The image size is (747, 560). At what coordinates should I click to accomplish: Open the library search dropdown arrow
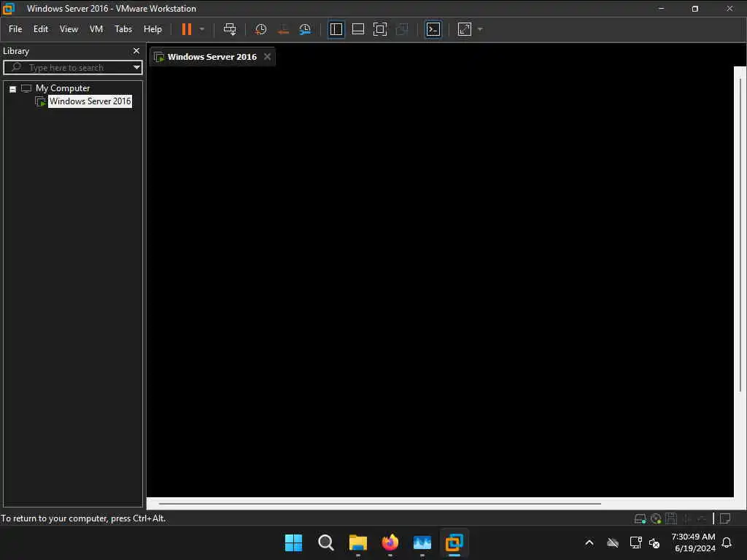pyautogui.click(x=136, y=68)
